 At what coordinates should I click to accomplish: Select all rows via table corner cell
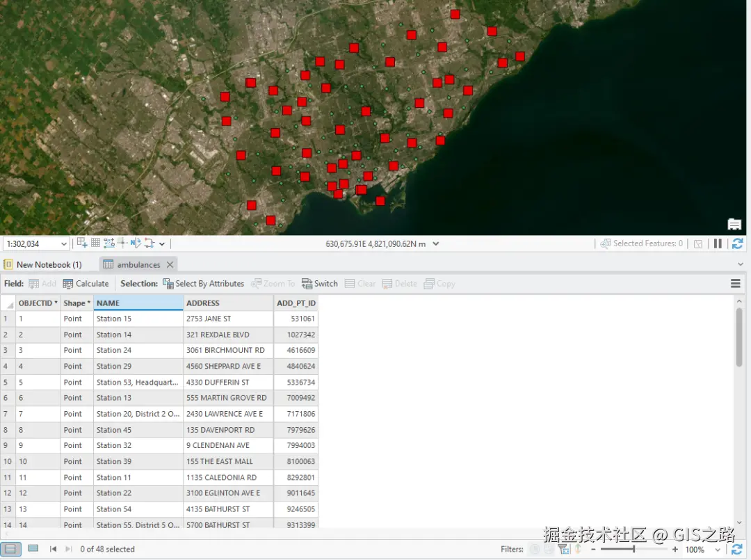8,303
